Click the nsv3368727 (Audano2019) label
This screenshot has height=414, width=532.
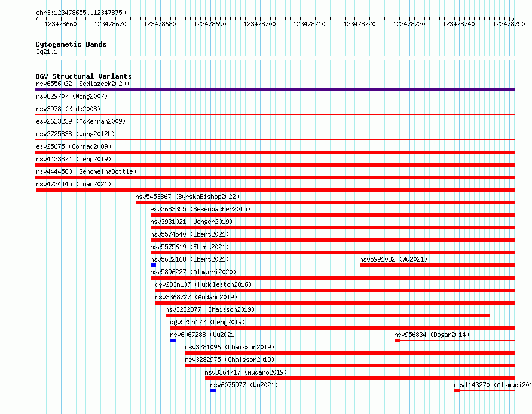click(x=196, y=297)
